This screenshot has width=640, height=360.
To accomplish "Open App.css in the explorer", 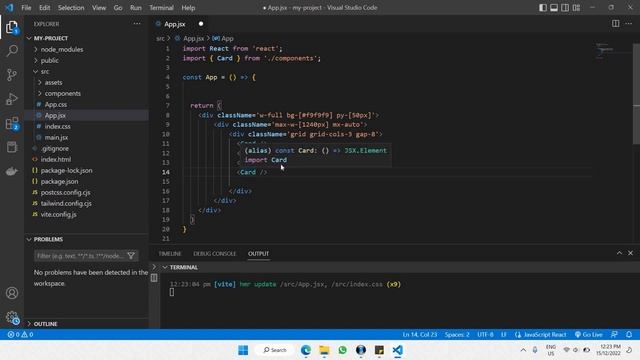I will 87,104.
